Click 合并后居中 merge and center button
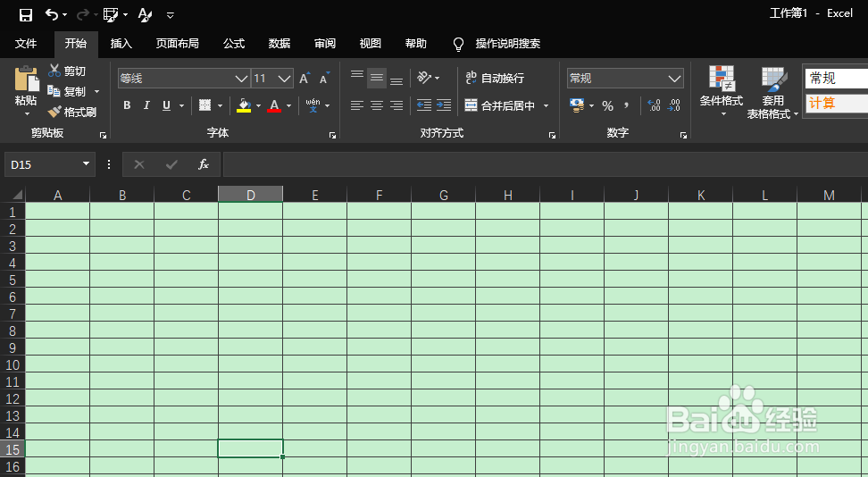The width and height of the screenshot is (868, 477). coord(500,105)
